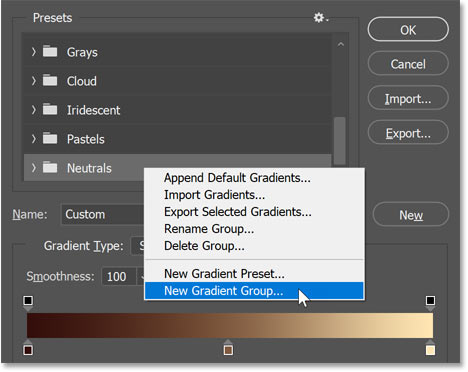Click the Cloud folder icon
The width and height of the screenshot is (468, 372).
point(50,80)
